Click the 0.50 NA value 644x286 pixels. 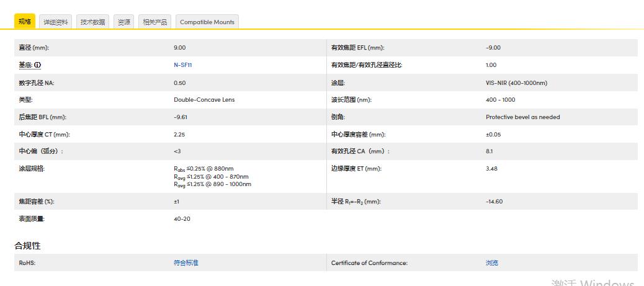tap(179, 83)
